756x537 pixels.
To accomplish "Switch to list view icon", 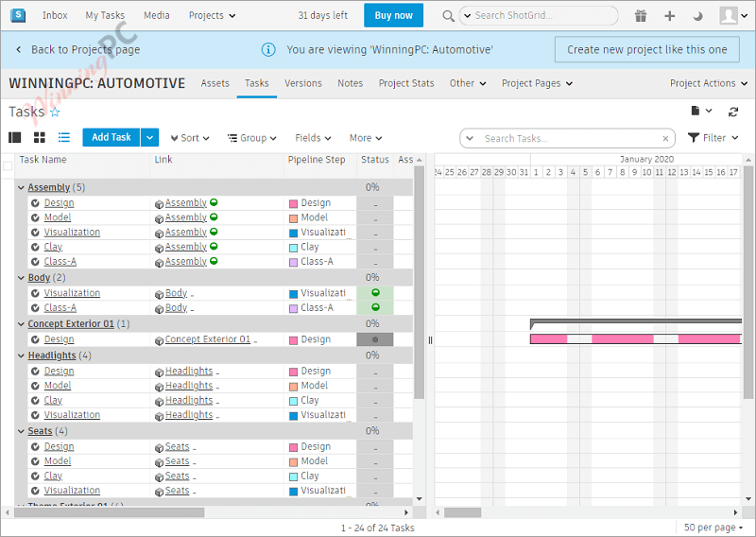I will [64, 137].
